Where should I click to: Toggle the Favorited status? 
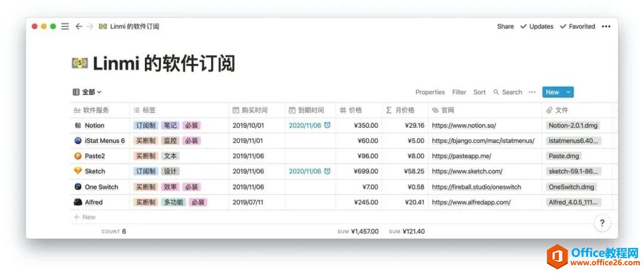pos(577,26)
